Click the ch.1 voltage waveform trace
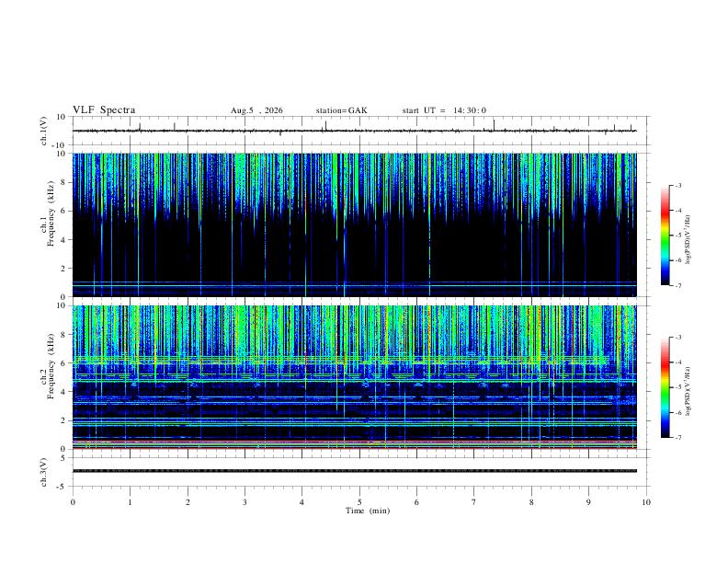The width and height of the screenshot is (728, 563). 354,131
